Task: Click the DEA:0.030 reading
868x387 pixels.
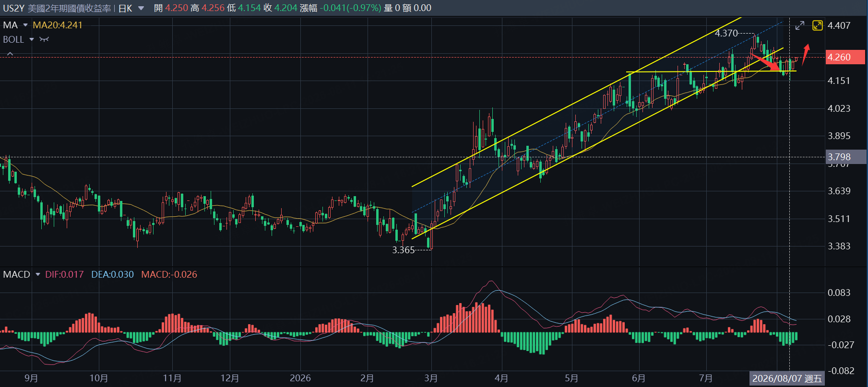Action: 113,274
